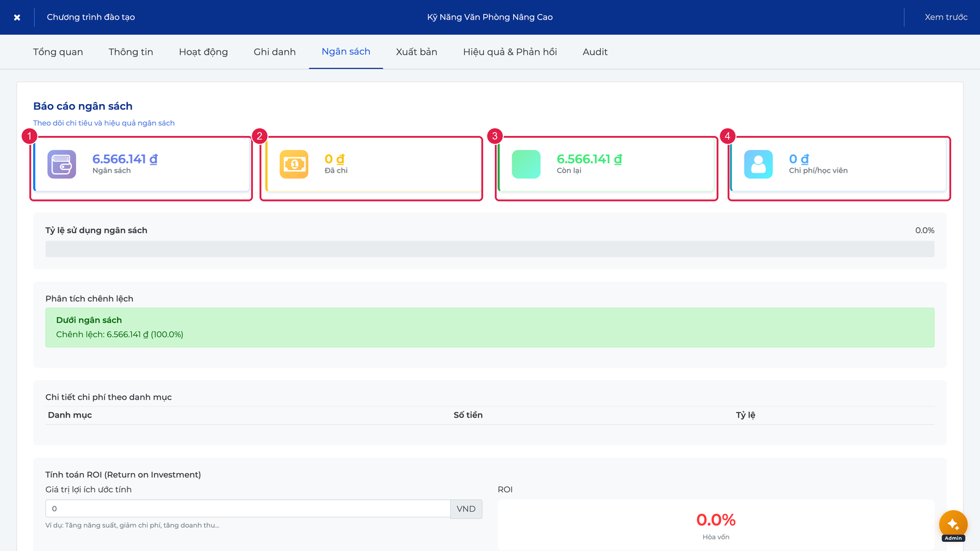980x551 pixels.
Task: Click the purple wallet icon for Ngân sách
Action: point(62,164)
